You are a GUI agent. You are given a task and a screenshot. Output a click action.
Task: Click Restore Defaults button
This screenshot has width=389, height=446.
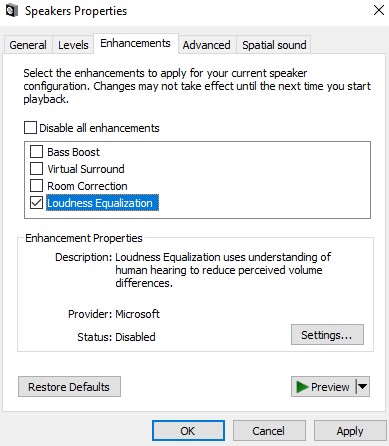pyautogui.click(x=69, y=387)
